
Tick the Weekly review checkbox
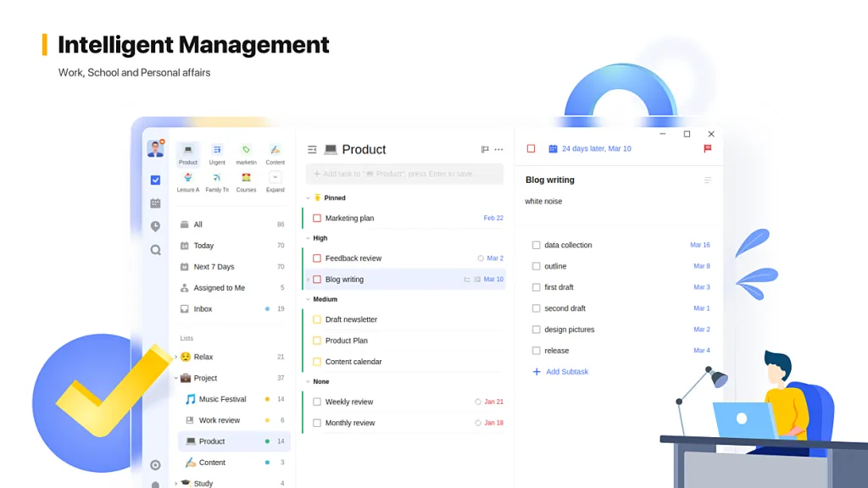[x=317, y=402]
